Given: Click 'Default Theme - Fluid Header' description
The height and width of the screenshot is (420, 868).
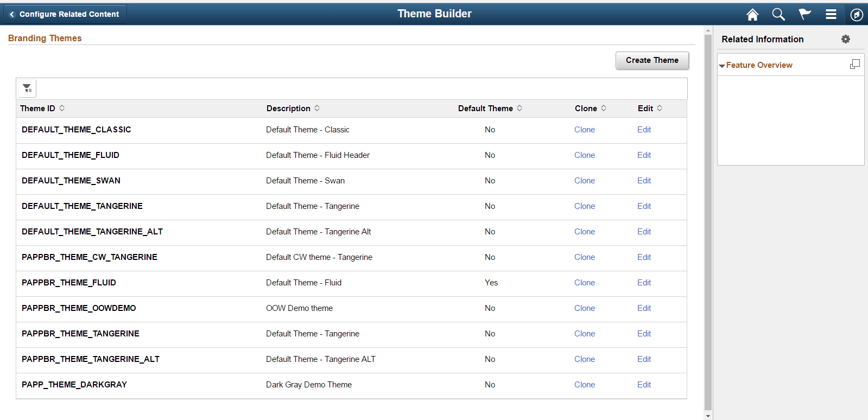Looking at the screenshot, I should [x=318, y=155].
